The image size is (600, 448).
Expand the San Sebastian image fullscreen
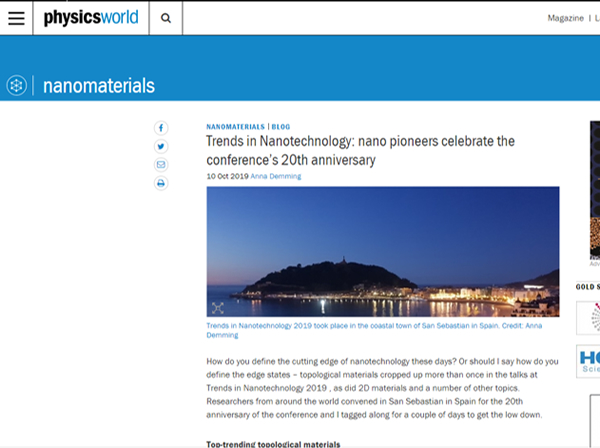[x=218, y=308]
